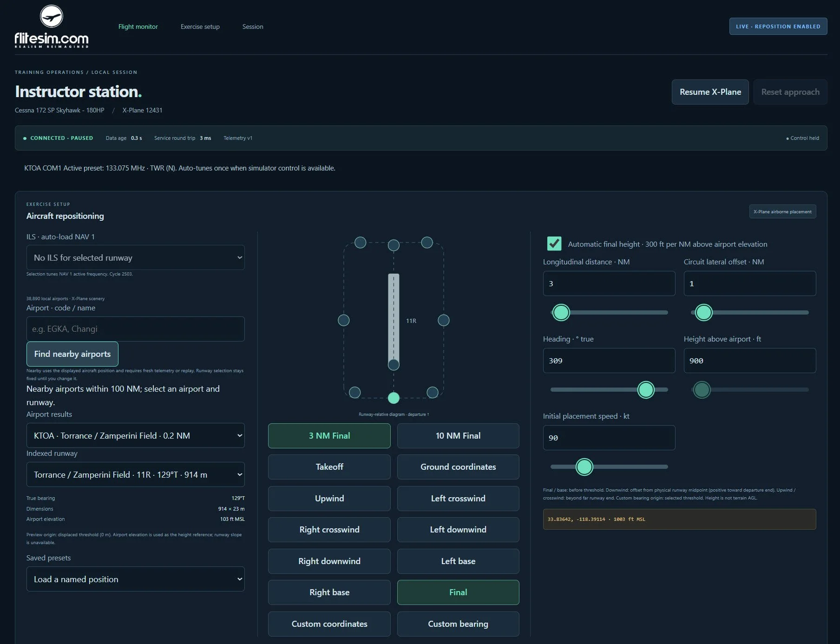Open the Indexed runway dropdown
The width and height of the screenshot is (840, 644).
(x=136, y=474)
